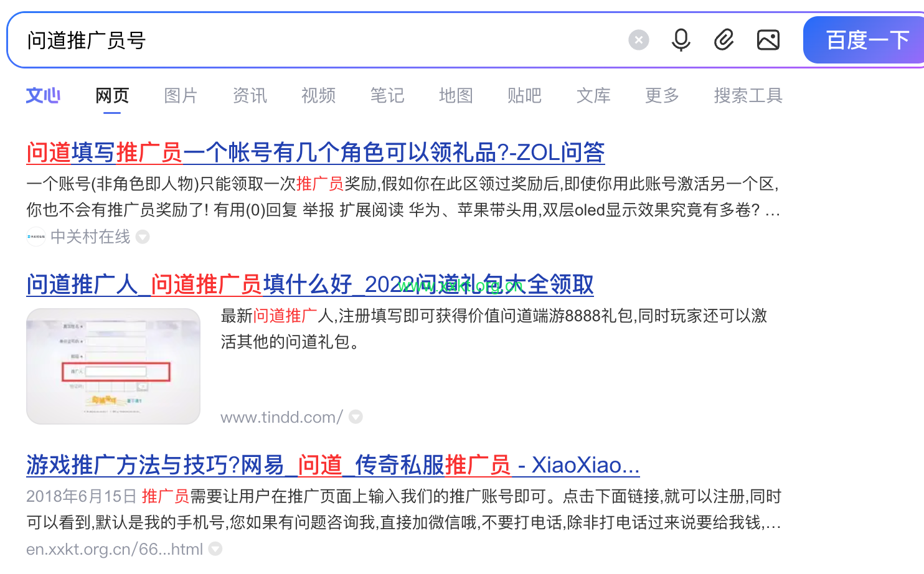Click the date text 2018年6月15日

(x=81, y=496)
